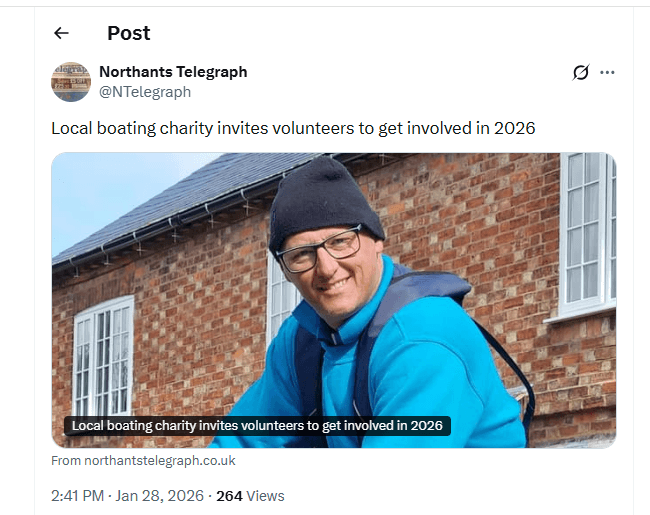Screen dimensions: 650x515
Task: Click the black beanie in the photo
Action: pyautogui.click(x=325, y=205)
